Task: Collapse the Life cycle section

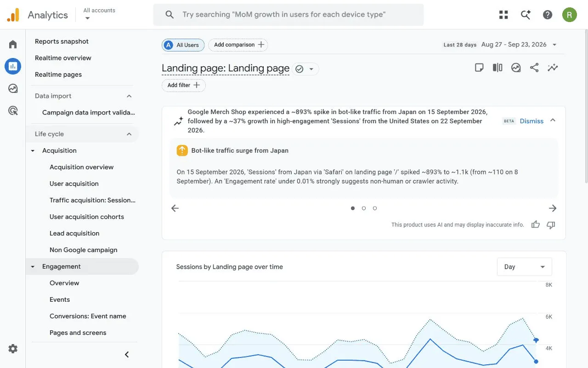Action: point(129,134)
